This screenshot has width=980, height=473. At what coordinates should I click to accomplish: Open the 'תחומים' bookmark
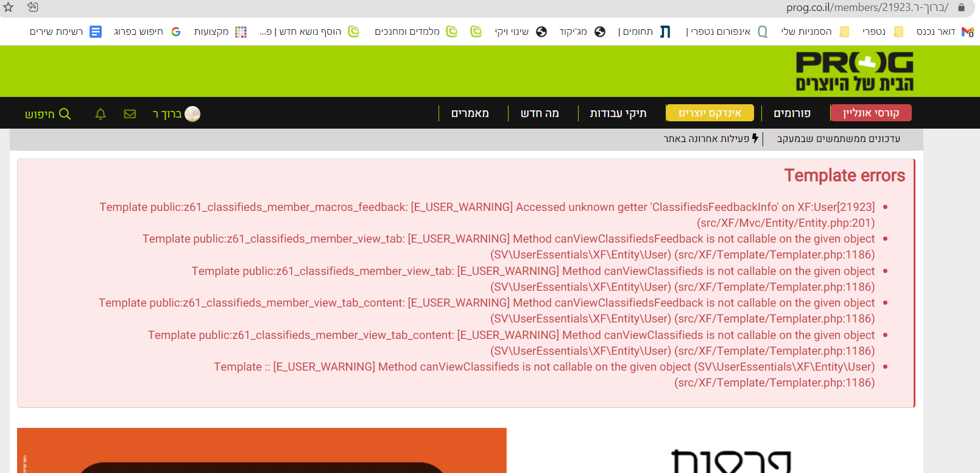click(644, 32)
